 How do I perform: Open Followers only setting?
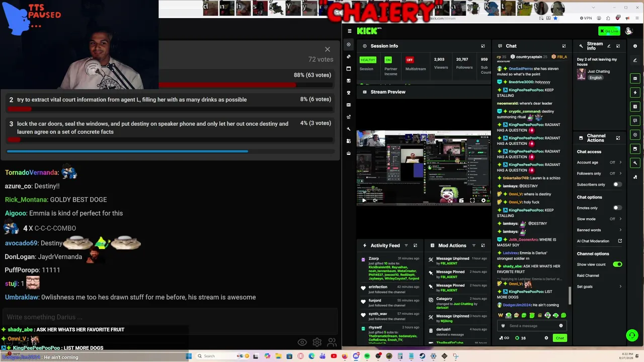pyautogui.click(x=599, y=173)
